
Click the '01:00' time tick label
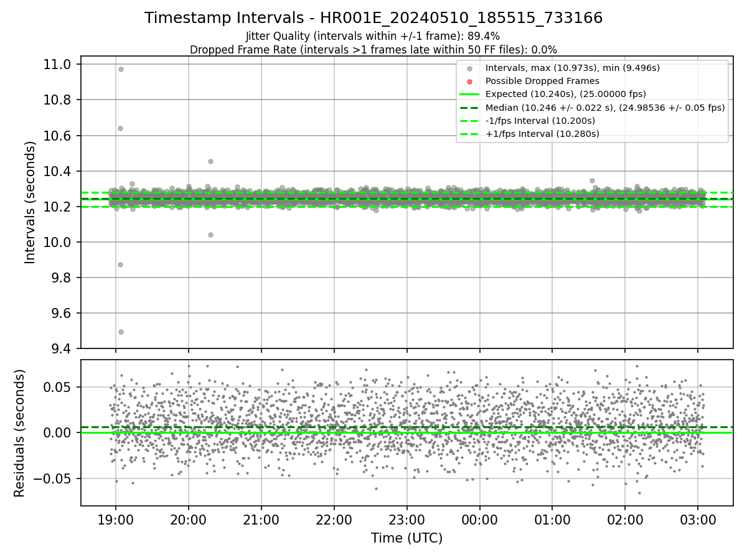(x=552, y=520)
